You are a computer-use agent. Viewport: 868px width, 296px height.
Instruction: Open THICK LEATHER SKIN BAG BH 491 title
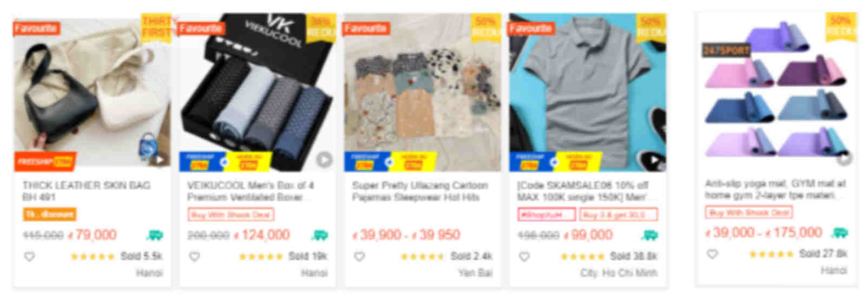click(x=86, y=191)
